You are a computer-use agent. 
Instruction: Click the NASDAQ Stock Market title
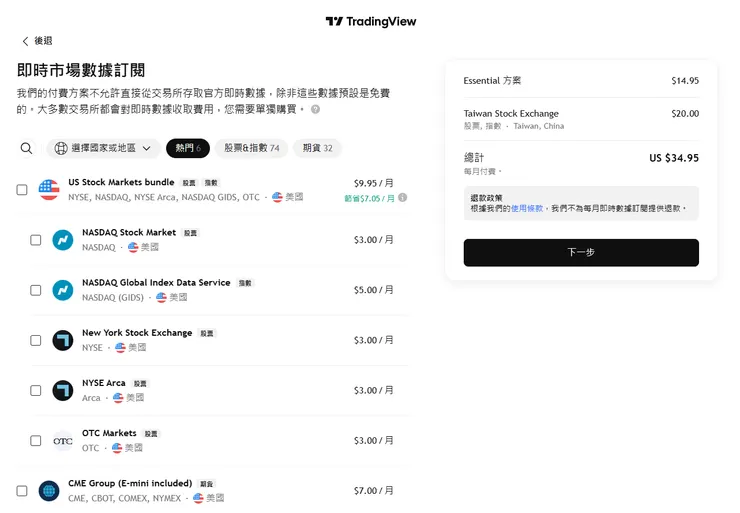129,232
